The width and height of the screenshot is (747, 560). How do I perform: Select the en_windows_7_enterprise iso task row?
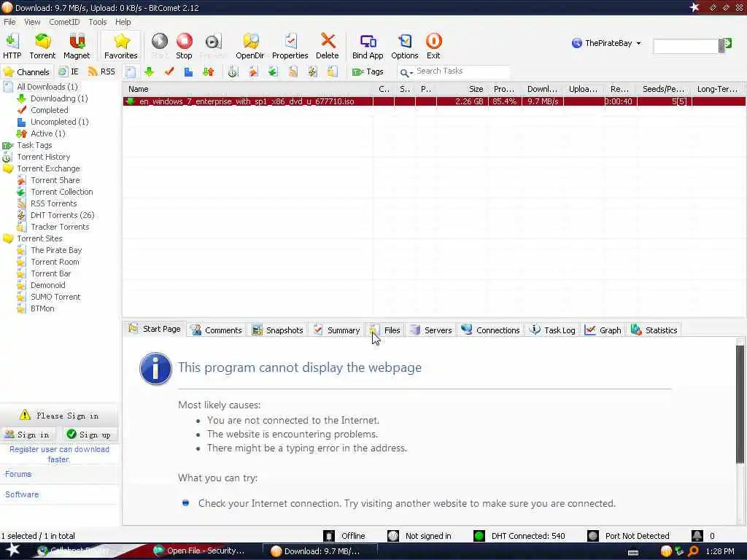434,101
